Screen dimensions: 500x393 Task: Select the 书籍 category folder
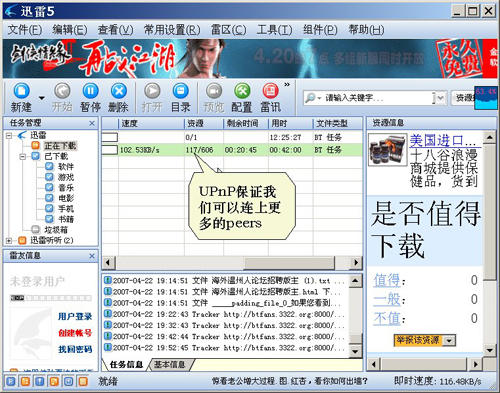tap(66, 219)
